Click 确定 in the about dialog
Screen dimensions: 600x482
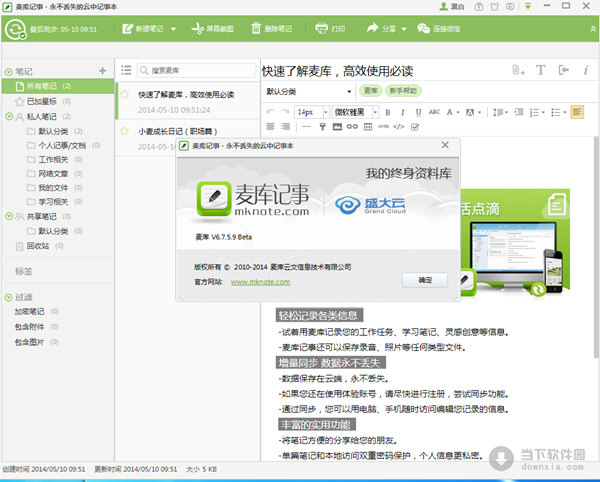pos(425,280)
